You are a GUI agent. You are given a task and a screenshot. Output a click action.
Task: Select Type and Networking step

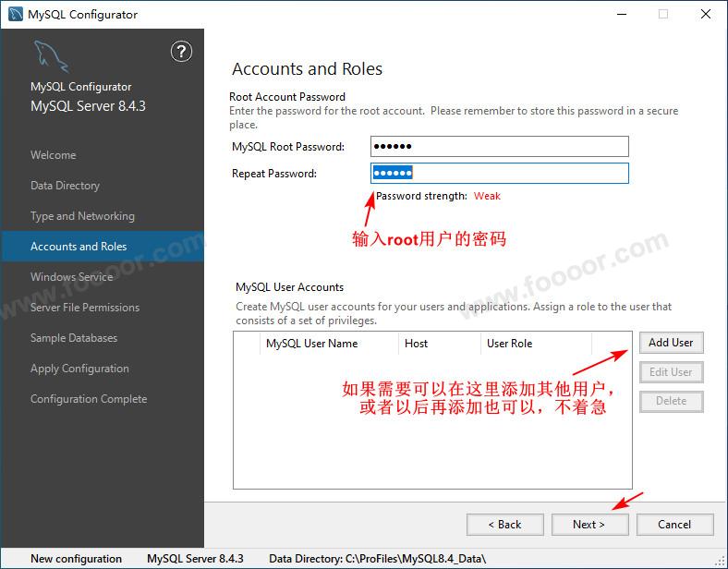(x=82, y=216)
